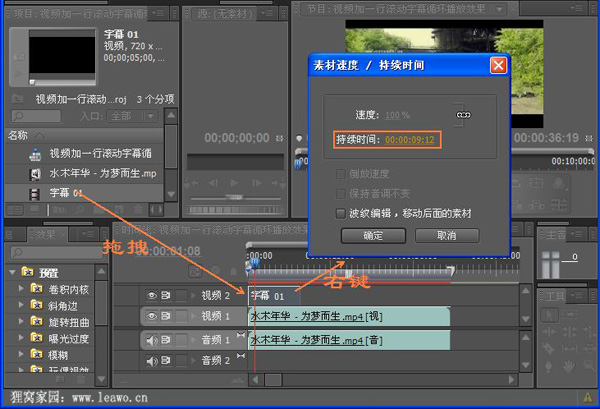
Task: Select the Rolling Edit tool
Action: point(570,332)
